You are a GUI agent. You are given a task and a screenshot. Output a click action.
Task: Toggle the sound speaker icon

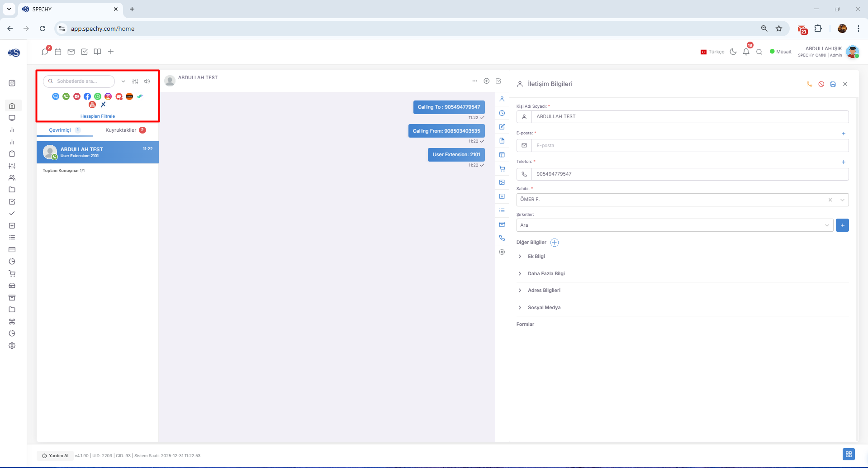[x=147, y=81]
